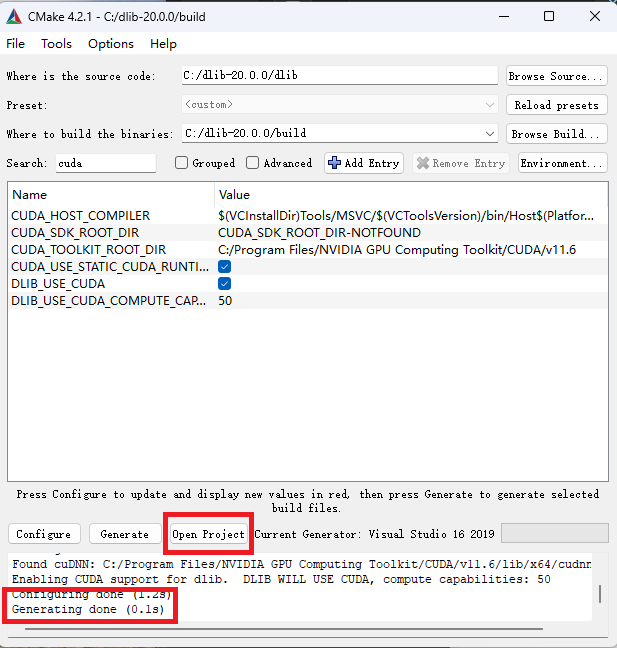Uncheck DLIB_USE_CUDA option

click(x=224, y=284)
